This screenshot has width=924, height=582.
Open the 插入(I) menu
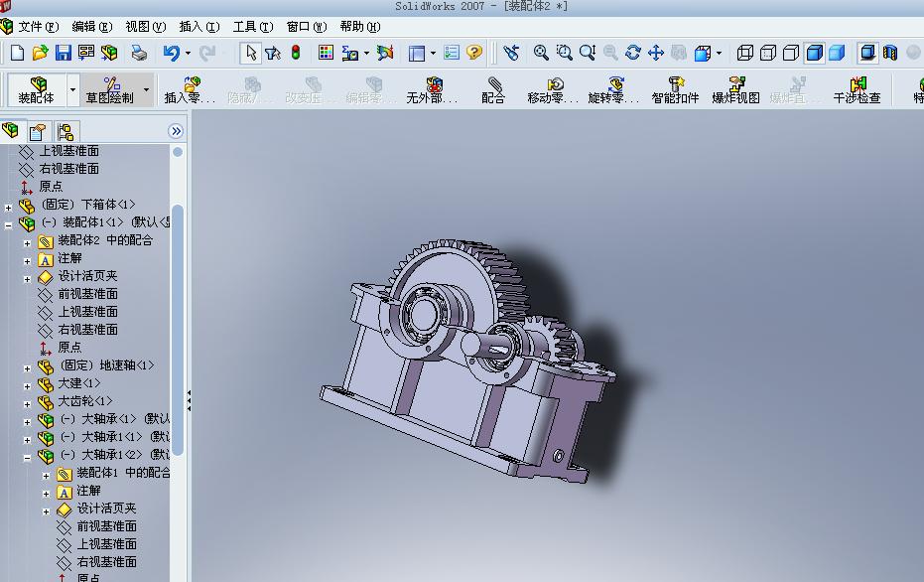tap(199, 27)
